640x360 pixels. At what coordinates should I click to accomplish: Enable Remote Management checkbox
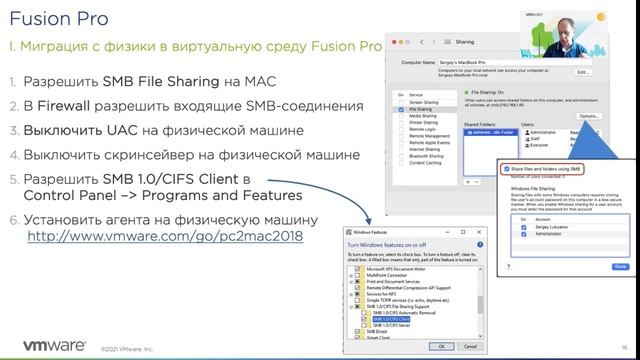click(x=401, y=136)
